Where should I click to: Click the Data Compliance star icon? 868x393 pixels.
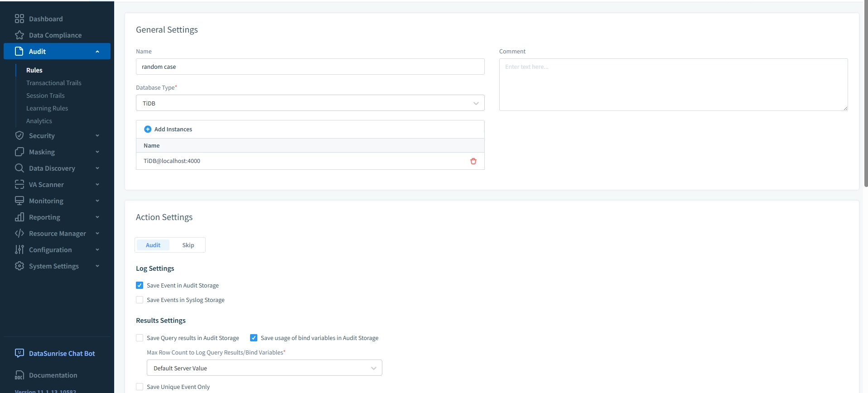tap(19, 35)
